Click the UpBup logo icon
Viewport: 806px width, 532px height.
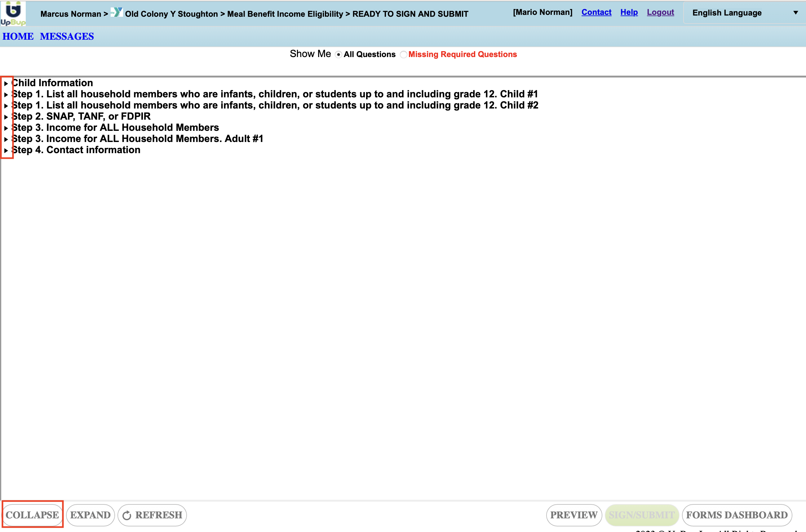pyautogui.click(x=13, y=14)
